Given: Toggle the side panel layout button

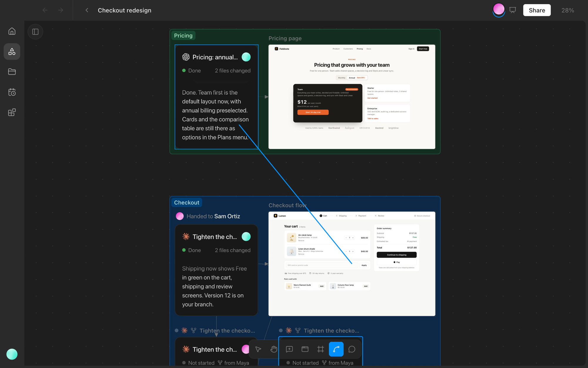Looking at the screenshot, I should tap(35, 32).
